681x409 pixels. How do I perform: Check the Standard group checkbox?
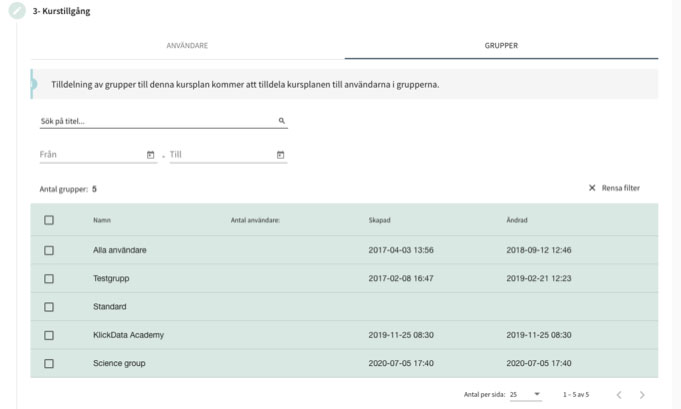coord(49,307)
